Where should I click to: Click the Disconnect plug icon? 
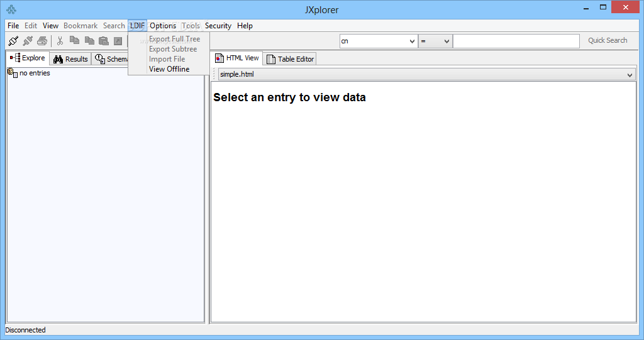point(28,41)
